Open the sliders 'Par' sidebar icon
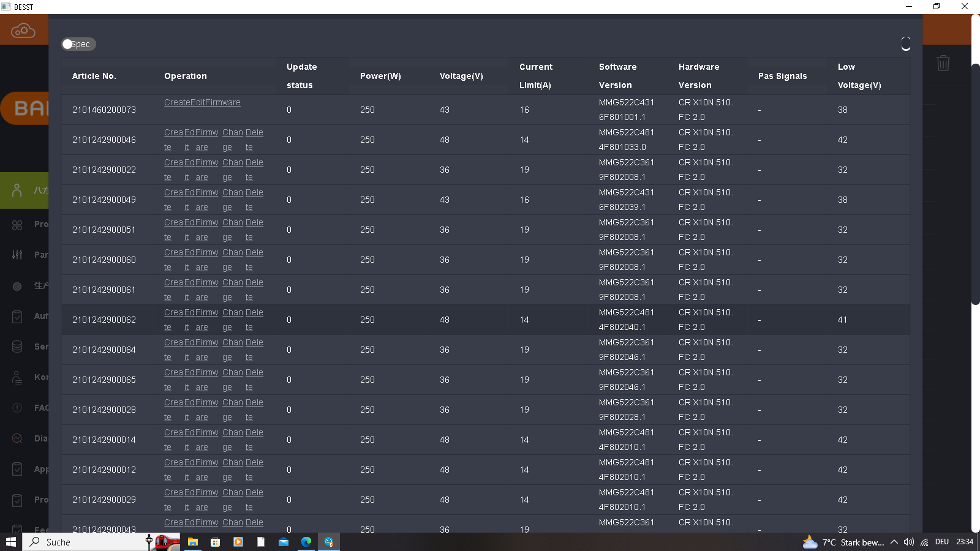The width and height of the screenshot is (980, 551). point(17,255)
